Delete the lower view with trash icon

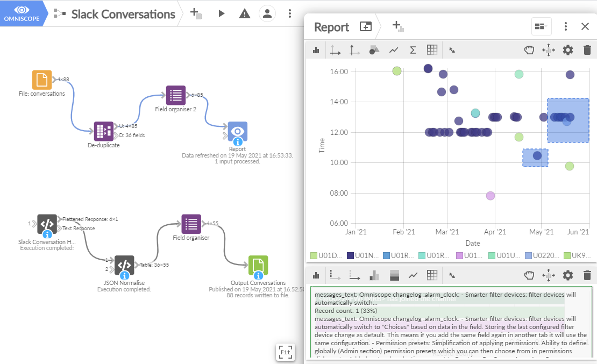pyautogui.click(x=587, y=275)
